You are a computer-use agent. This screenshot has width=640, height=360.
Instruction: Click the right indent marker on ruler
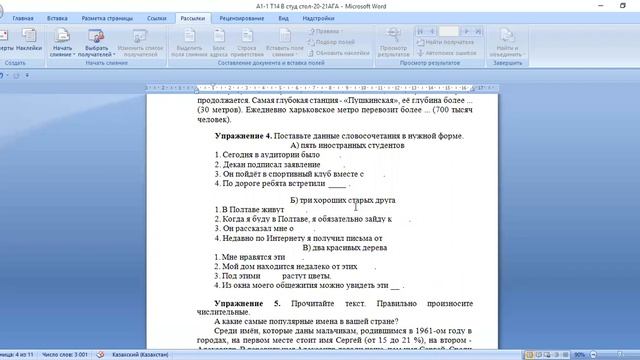pyautogui.click(x=473, y=89)
